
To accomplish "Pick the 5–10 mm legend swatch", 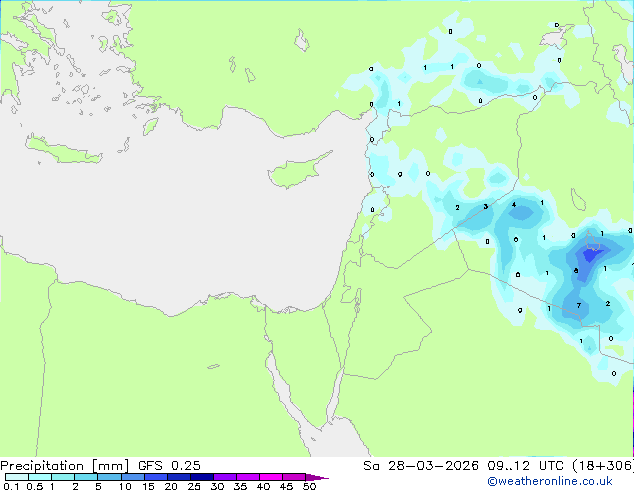I will 109,477.
